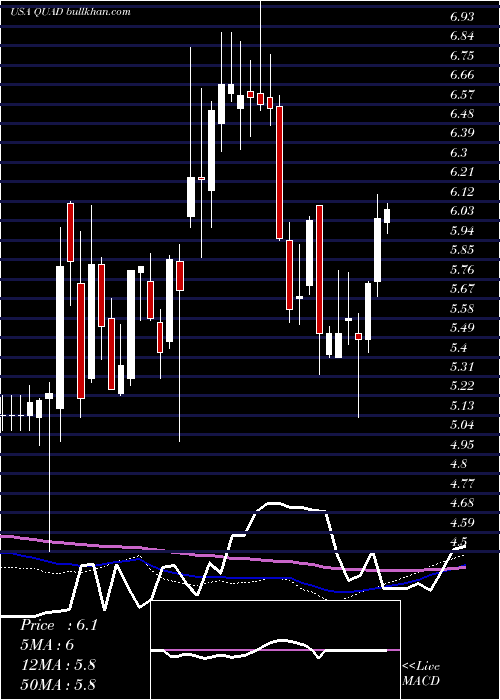Screen dimensions: 500x700
Task: Select the 5.94 price level label
Action: pyautogui.click(x=462, y=230)
